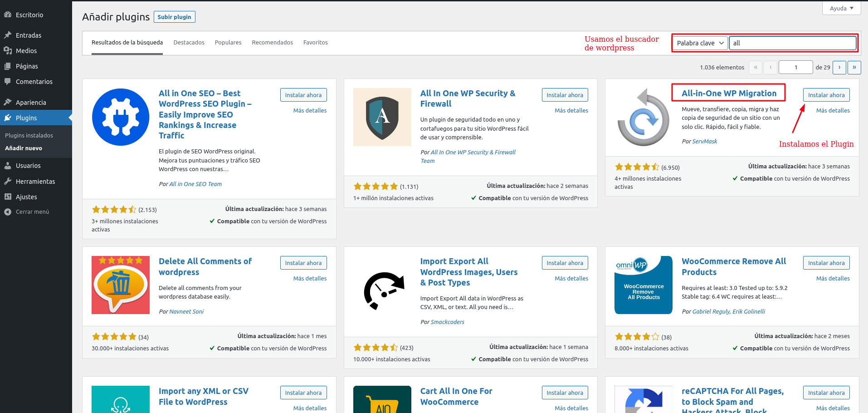Switch to the Populares tab
The height and width of the screenshot is (413, 868).
pyautogui.click(x=228, y=43)
